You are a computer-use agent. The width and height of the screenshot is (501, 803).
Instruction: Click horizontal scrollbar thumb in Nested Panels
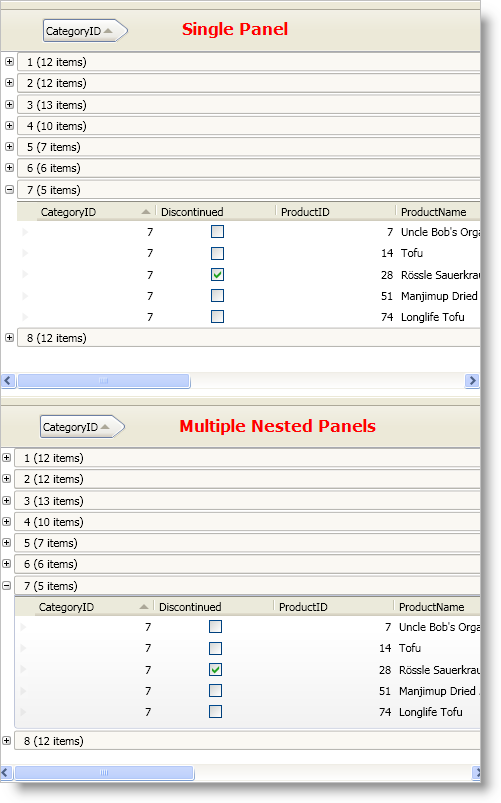click(x=104, y=772)
